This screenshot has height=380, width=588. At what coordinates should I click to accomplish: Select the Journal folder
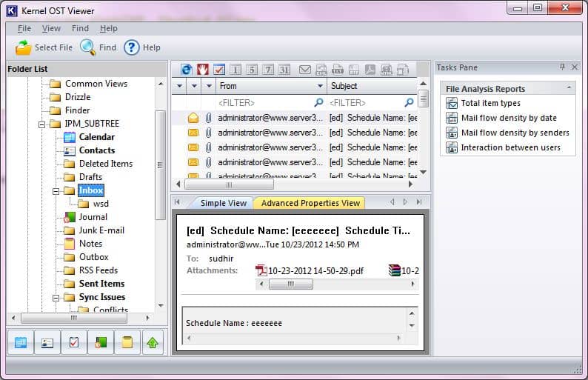point(85,217)
